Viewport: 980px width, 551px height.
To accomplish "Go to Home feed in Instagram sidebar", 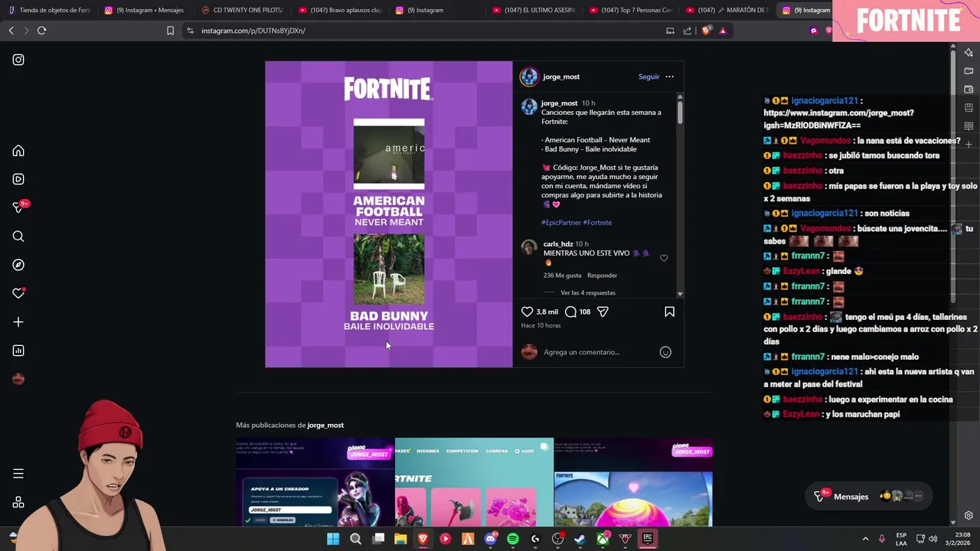I will (18, 151).
